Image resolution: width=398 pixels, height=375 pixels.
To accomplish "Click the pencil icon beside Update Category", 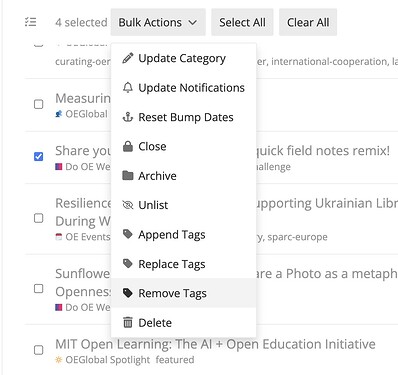I will 128,58.
